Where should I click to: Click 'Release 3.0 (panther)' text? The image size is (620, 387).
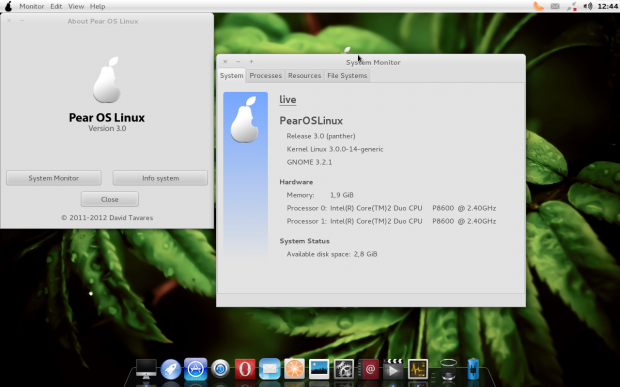pos(321,136)
